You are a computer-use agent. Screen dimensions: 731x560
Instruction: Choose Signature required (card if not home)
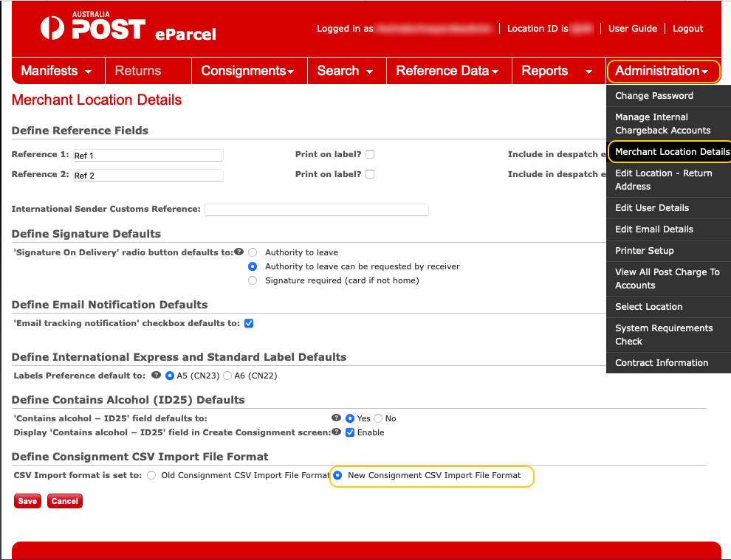(x=253, y=280)
